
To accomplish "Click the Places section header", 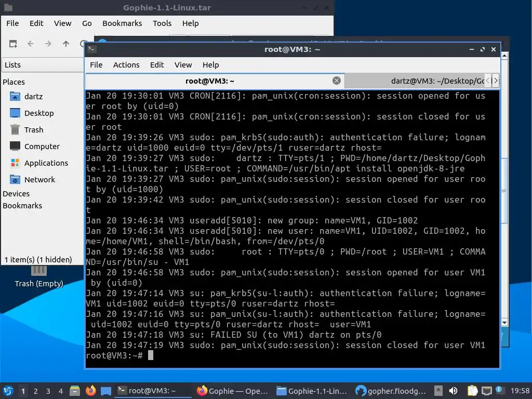I will pos(14,82).
